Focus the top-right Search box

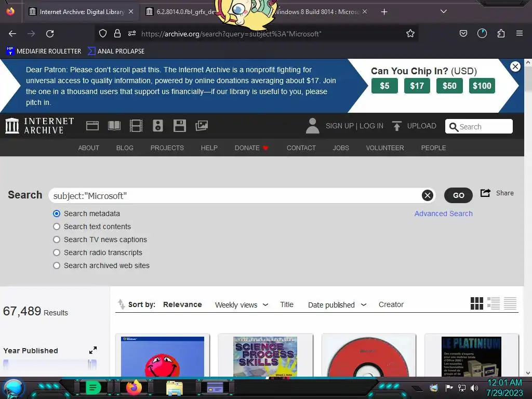(478, 127)
